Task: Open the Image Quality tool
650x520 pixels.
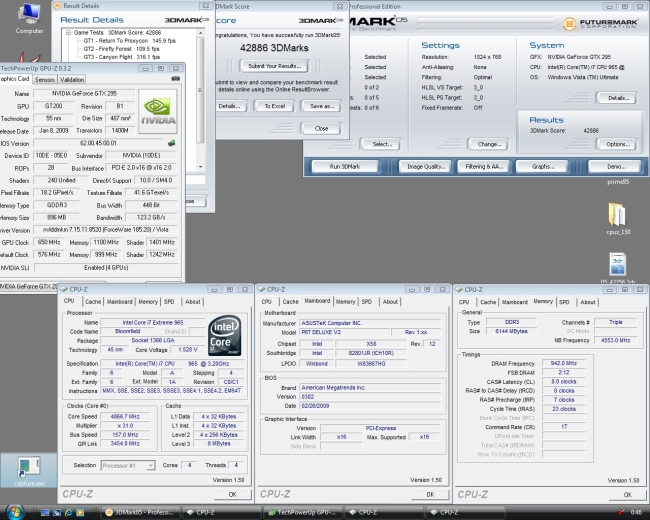Action: coord(426,167)
